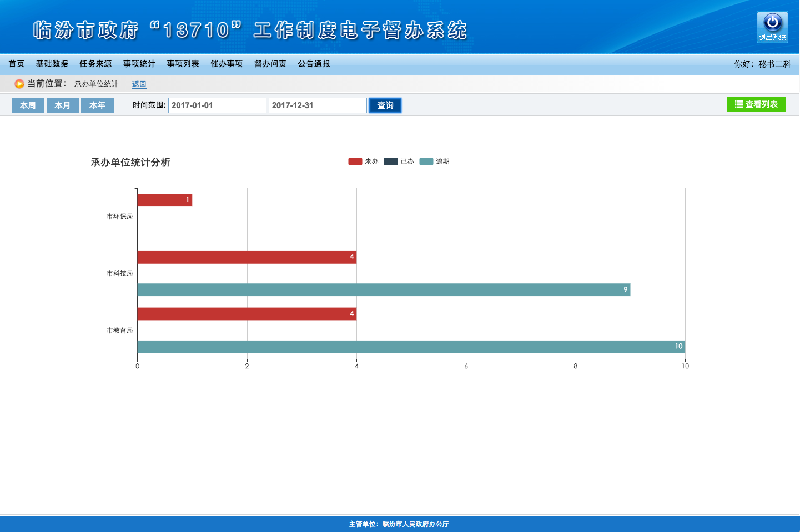
Task: Open the 基础数据 menu
Action: 52,64
